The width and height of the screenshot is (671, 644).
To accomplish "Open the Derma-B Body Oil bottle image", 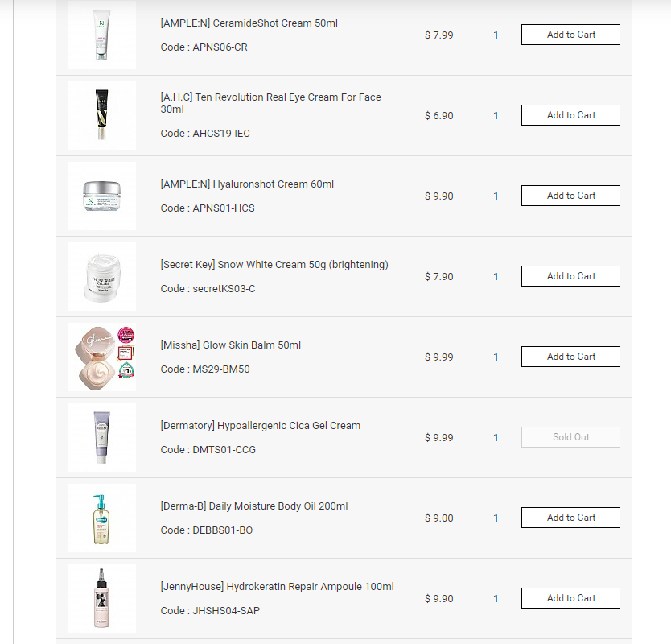I will point(101,518).
